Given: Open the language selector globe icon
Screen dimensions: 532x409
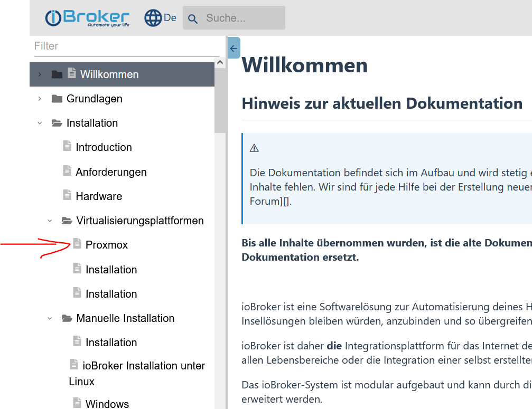Looking at the screenshot, I should pos(153,18).
